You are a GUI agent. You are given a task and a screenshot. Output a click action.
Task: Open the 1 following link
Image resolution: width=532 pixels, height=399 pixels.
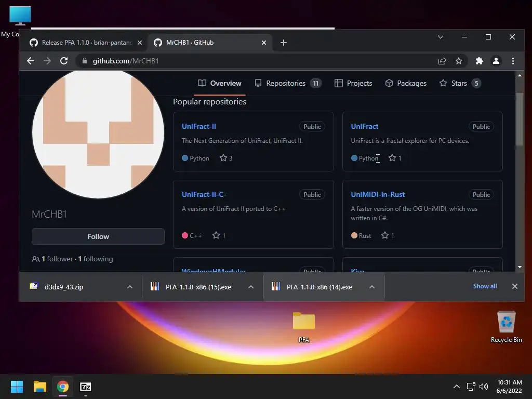(96, 259)
